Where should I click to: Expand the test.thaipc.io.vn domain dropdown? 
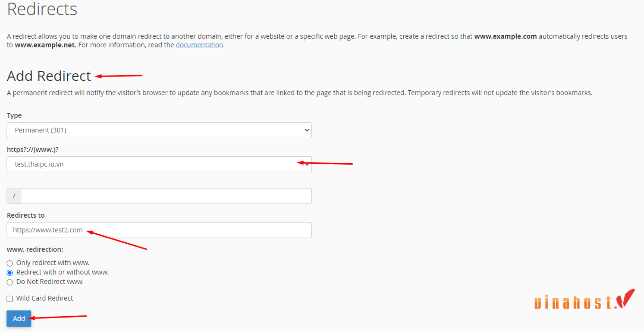point(159,164)
